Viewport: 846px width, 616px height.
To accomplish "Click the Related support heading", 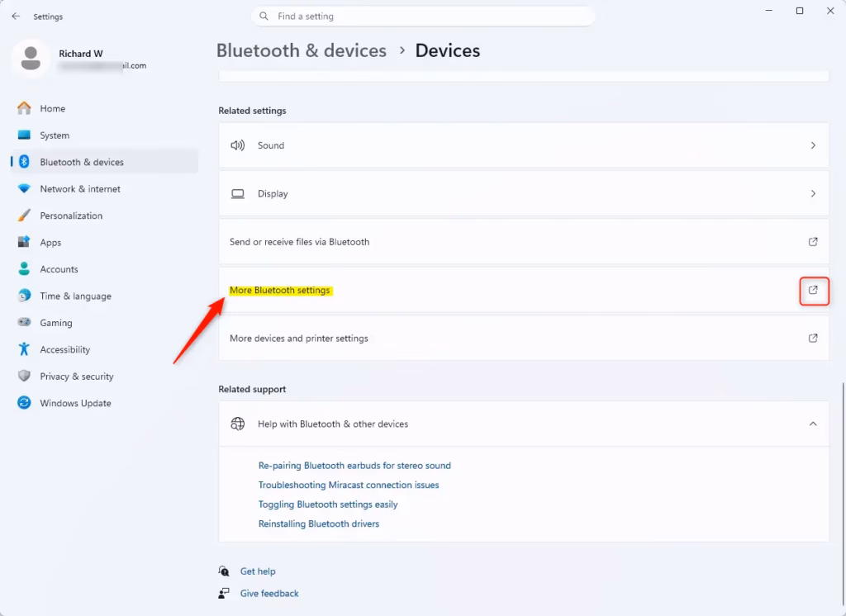I will click(252, 389).
